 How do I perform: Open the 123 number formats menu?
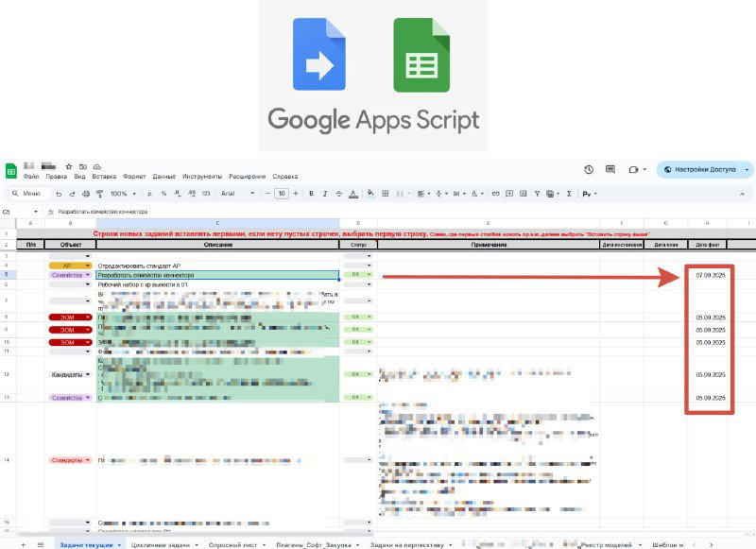(206, 194)
